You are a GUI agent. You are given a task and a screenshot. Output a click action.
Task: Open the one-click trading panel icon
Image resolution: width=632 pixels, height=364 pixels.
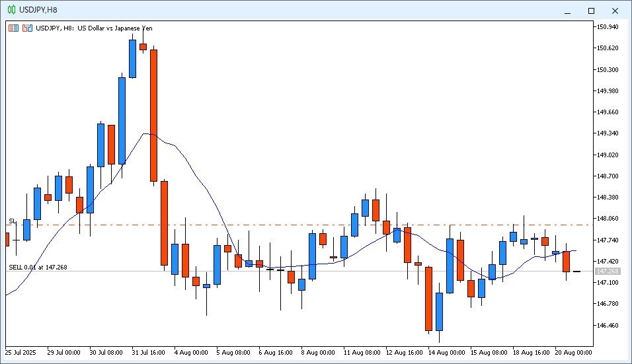[13, 28]
